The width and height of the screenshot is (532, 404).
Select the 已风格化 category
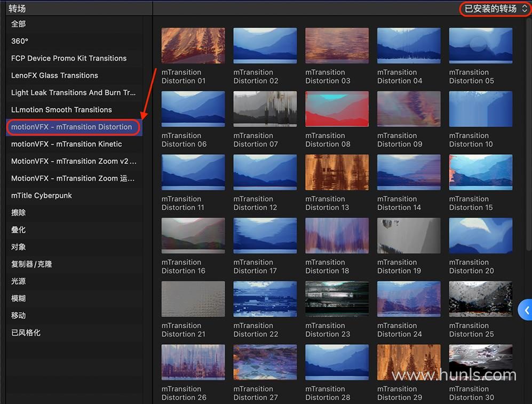(x=74, y=333)
